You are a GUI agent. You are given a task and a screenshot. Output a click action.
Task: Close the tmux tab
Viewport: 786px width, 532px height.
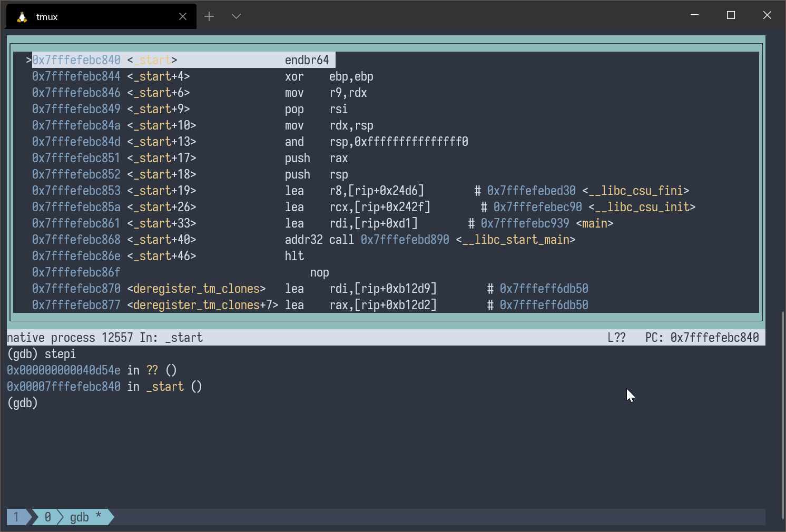point(183,17)
